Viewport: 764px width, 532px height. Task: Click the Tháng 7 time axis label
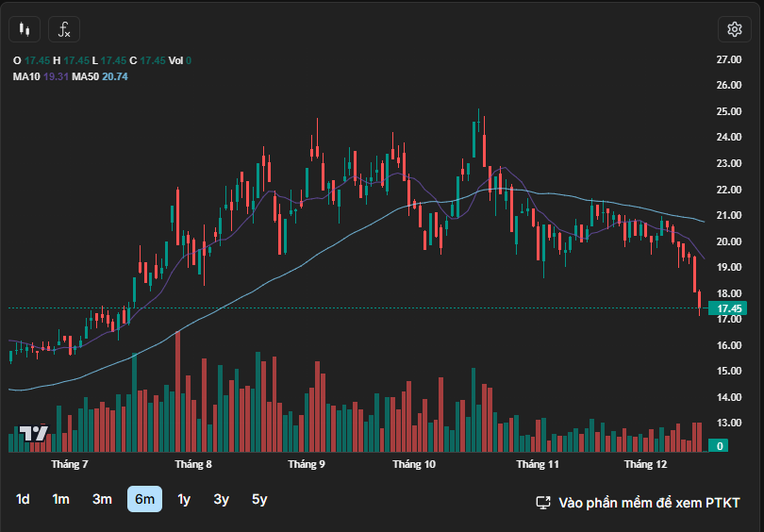click(x=71, y=465)
